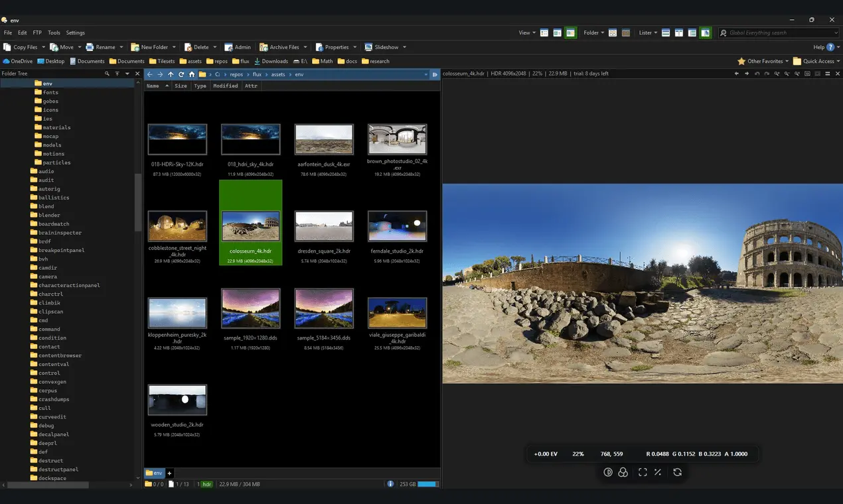
Task: Open the Lister dropdown
Action: (648, 32)
